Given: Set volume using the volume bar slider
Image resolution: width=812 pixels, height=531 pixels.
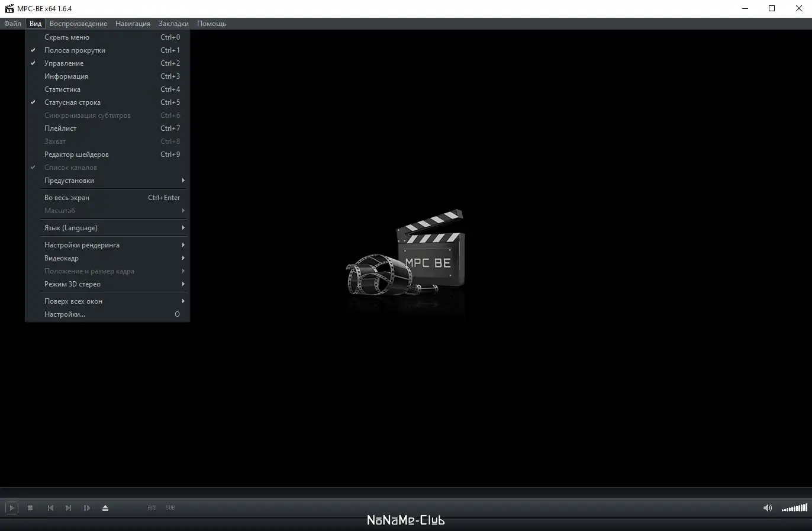Looking at the screenshot, I should (793, 507).
